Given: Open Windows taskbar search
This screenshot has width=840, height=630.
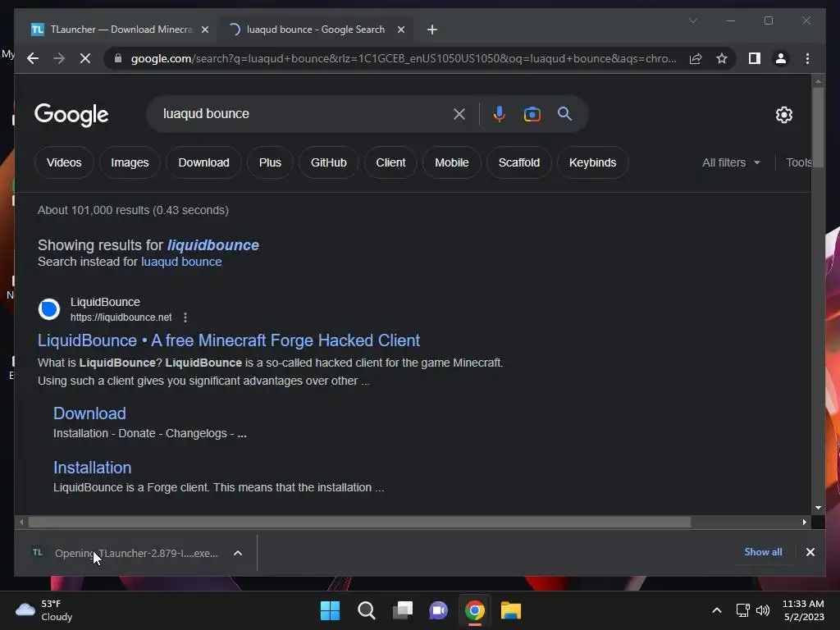Looking at the screenshot, I should (x=367, y=610).
